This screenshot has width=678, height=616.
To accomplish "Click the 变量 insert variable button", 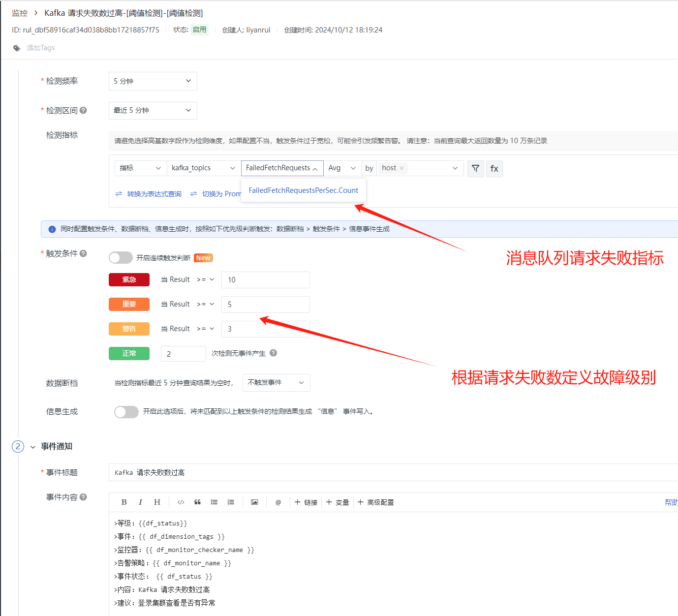I will tap(338, 502).
